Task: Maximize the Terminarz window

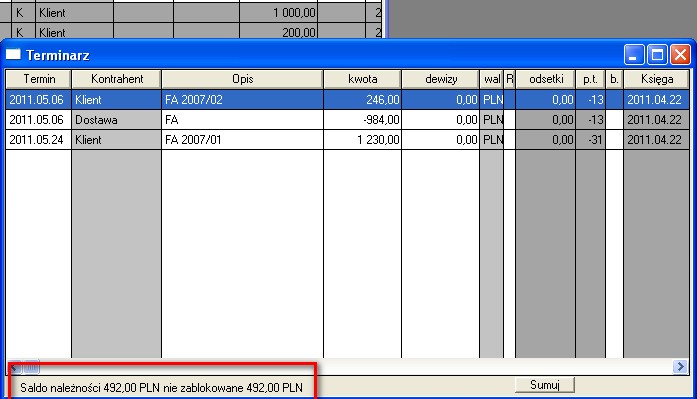Action: point(657,55)
